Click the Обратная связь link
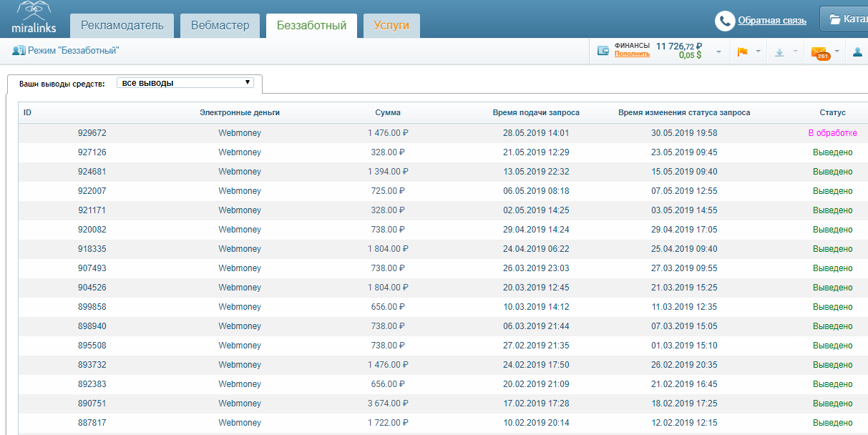The width and height of the screenshot is (868, 435). [772, 21]
